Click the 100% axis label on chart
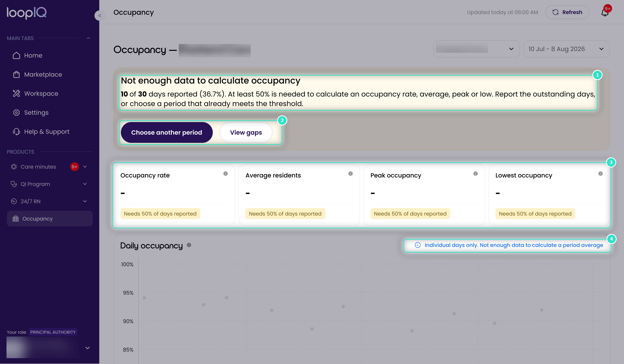 (x=127, y=264)
